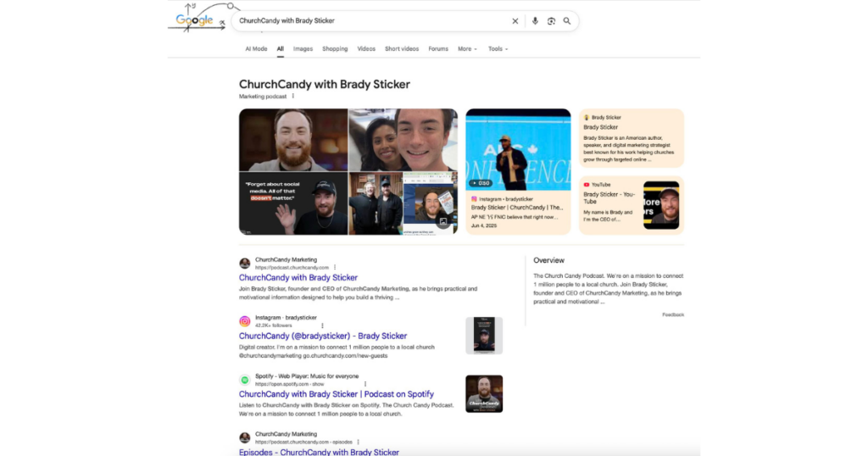
Task: Switch to the Forums tab
Action: click(x=438, y=48)
